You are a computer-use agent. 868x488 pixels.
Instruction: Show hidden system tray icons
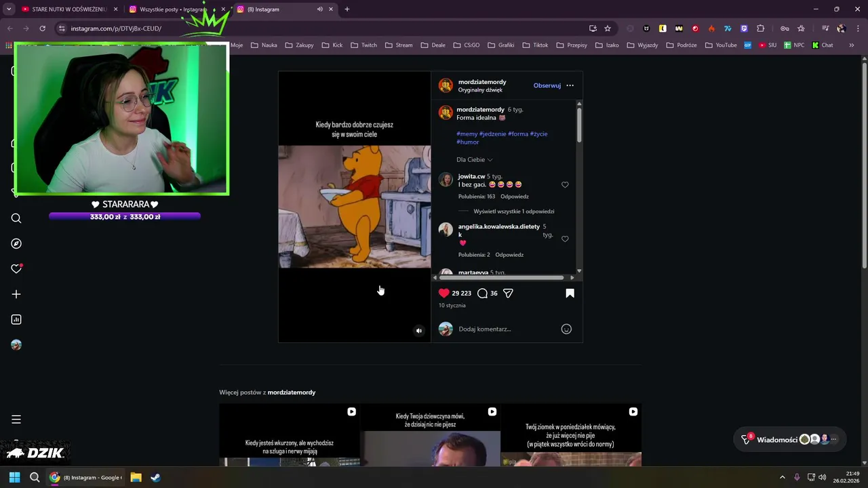point(782,477)
